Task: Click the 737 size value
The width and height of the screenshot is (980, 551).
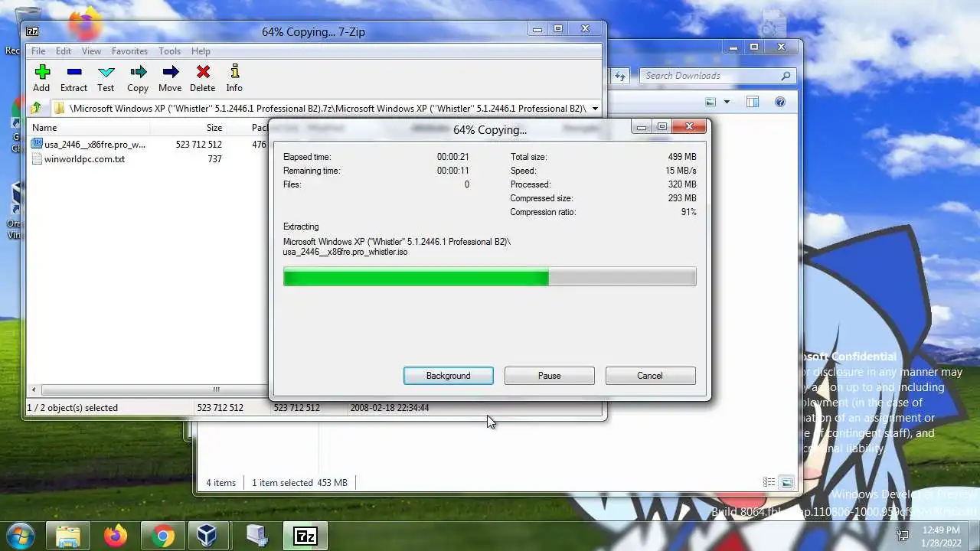Action: point(214,159)
